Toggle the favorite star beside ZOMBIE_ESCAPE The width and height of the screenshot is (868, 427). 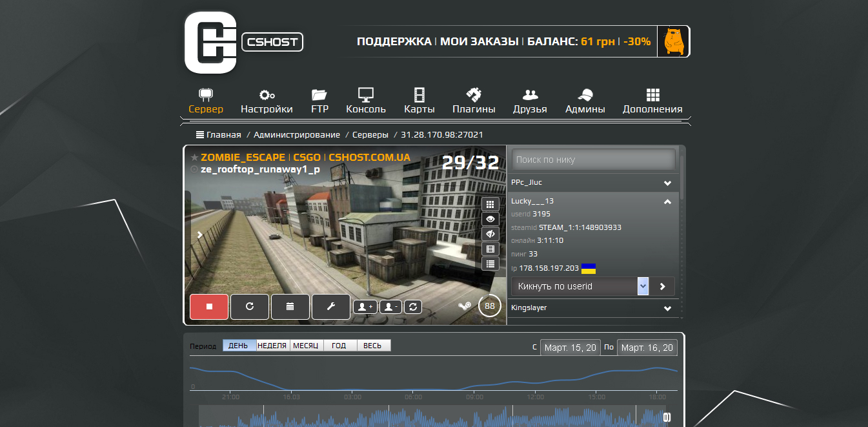tap(194, 157)
